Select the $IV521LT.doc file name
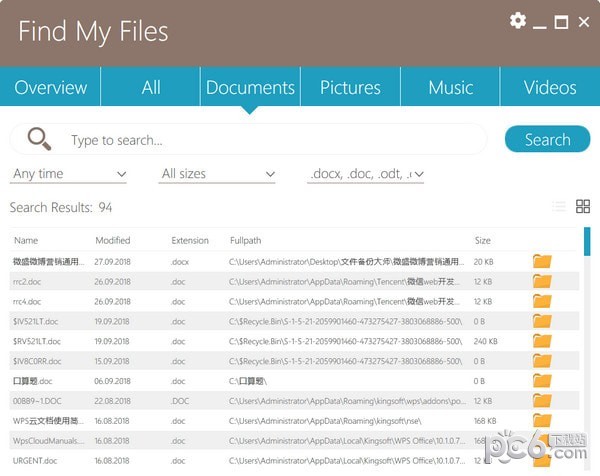The image size is (600, 476). coord(35,321)
